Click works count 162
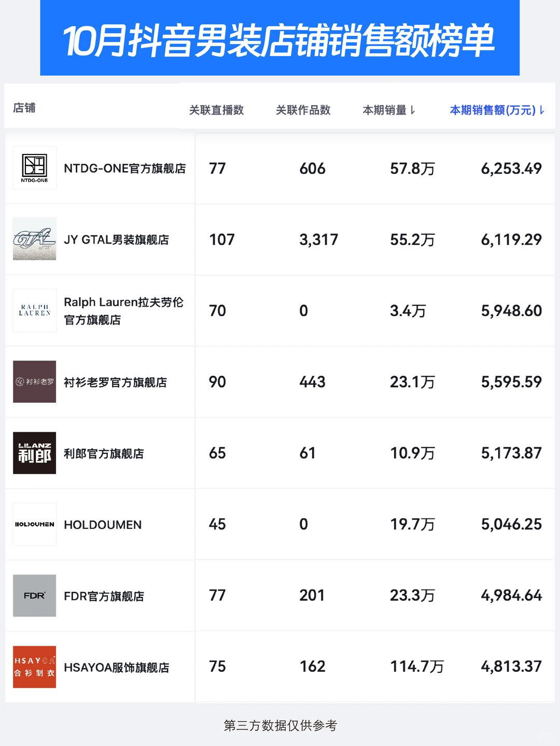Screen dimensions: 560x746 point(312,666)
